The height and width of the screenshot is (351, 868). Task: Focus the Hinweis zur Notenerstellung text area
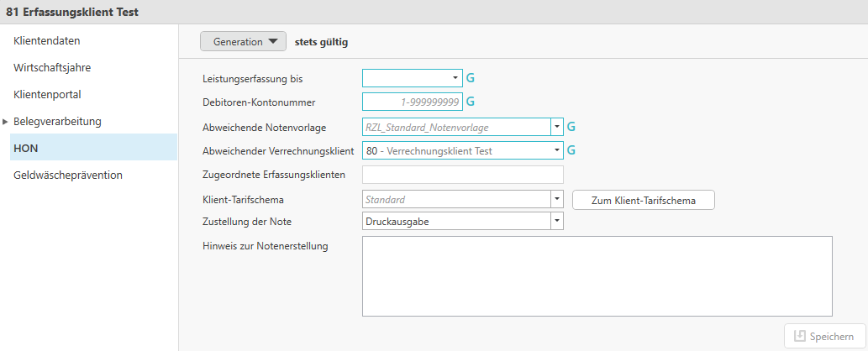click(x=597, y=275)
